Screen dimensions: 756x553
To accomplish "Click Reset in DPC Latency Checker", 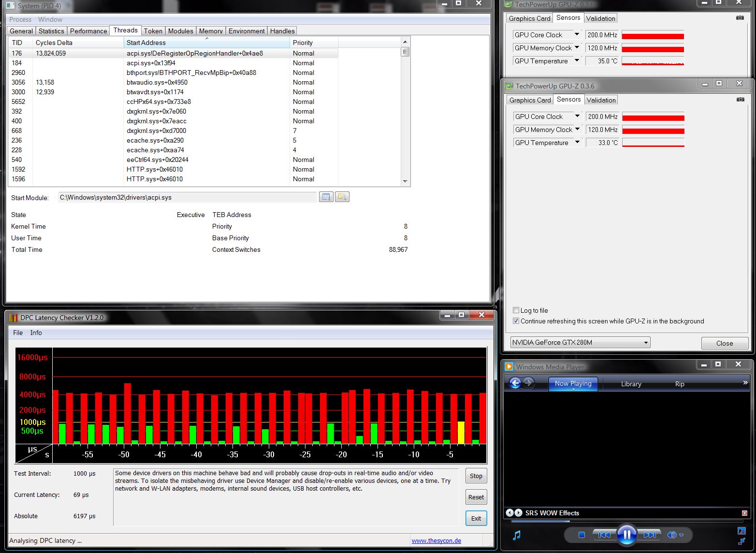I will [476, 497].
